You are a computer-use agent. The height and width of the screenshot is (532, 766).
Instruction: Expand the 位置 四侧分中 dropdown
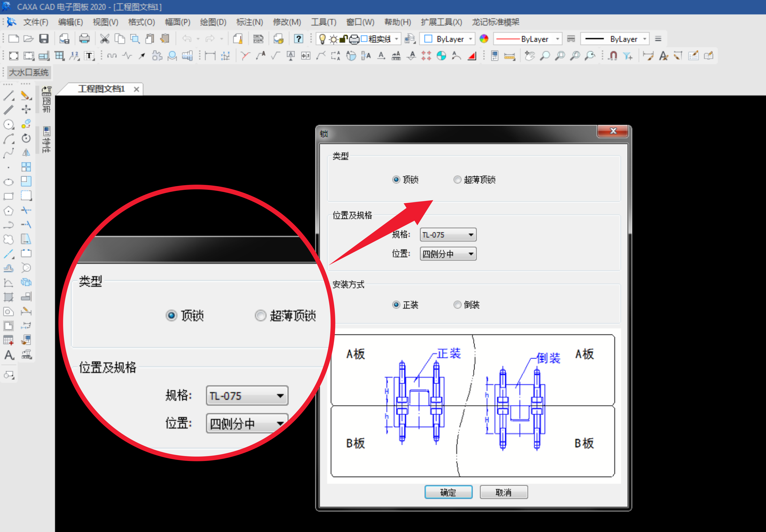coord(471,254)
